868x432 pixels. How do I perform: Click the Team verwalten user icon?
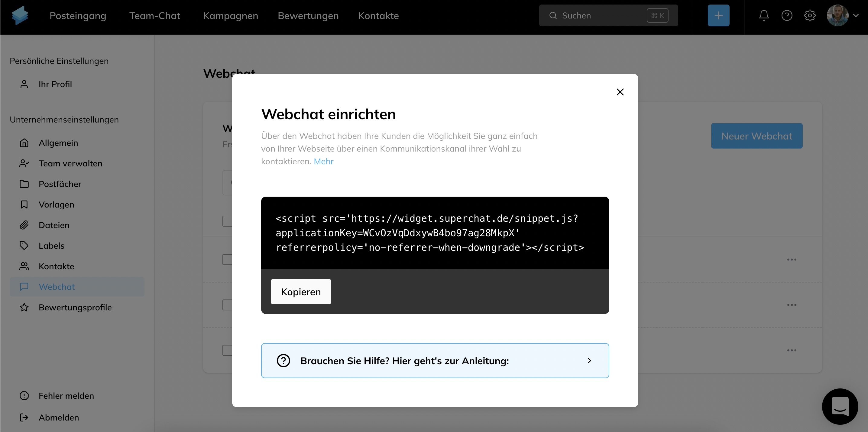point(24,164)
